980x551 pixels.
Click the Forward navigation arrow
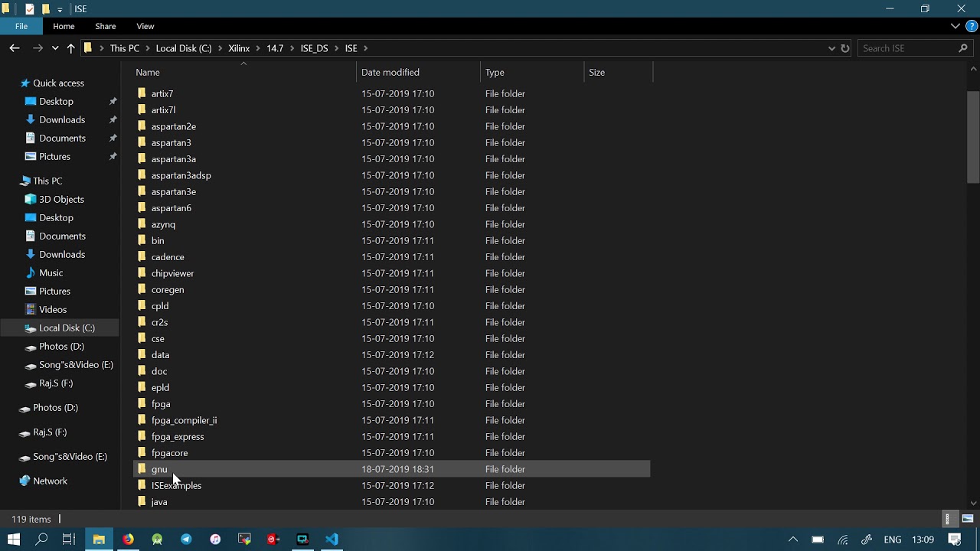pos(38,48)
